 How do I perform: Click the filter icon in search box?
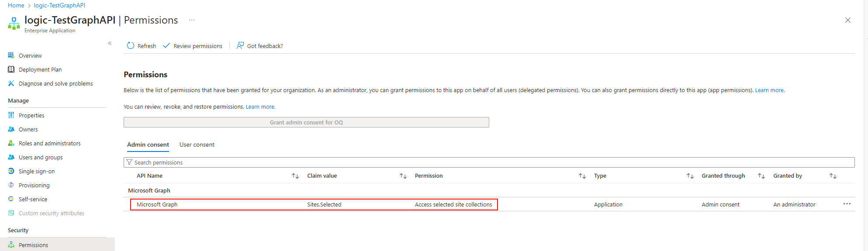pyautogui.click(x=129, y=162)
